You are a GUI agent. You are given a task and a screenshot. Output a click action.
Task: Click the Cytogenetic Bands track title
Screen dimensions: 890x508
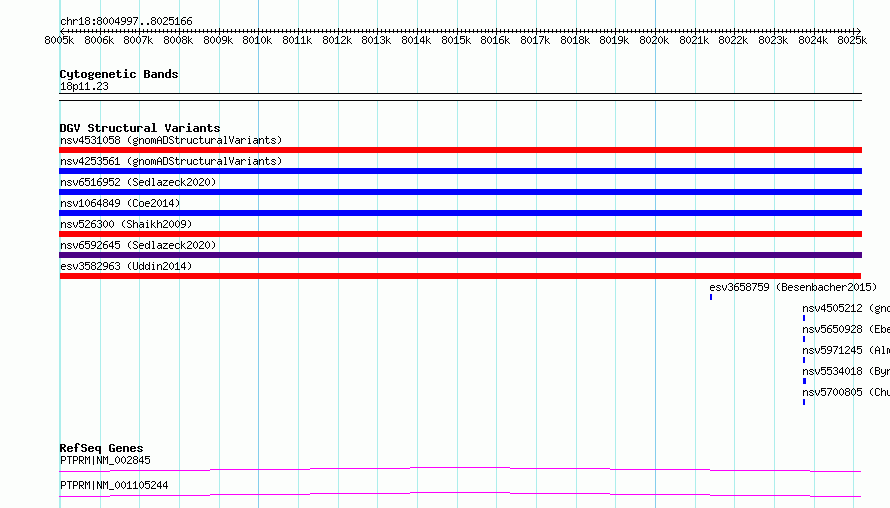[x=119, y=74]
